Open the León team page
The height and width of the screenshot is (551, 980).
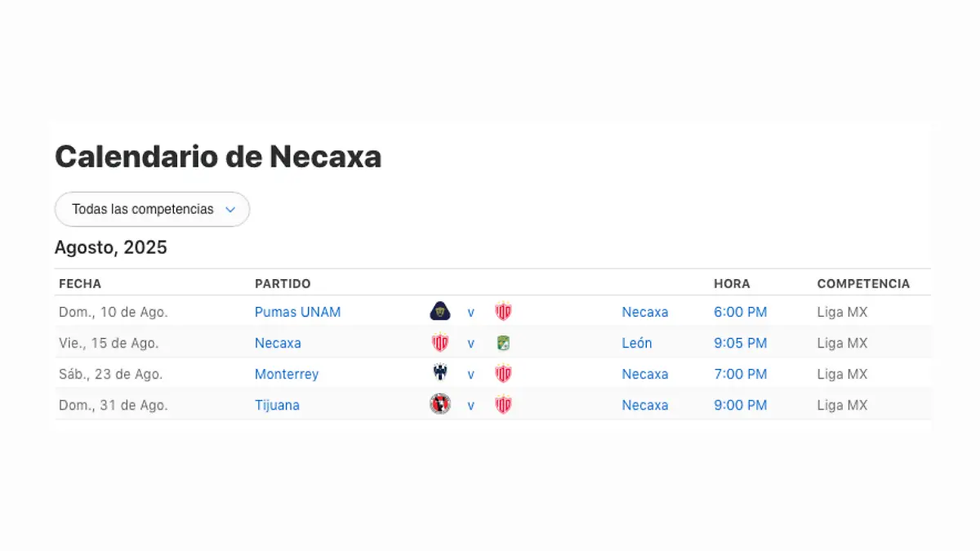click(x=637, y=343)
